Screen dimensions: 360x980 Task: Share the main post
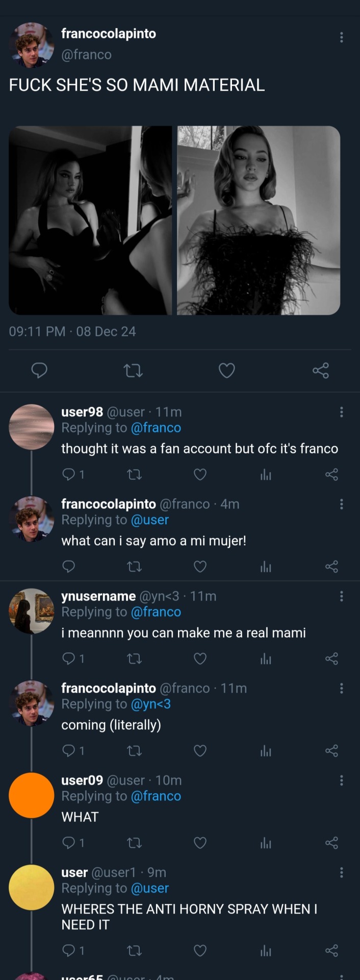pyautogui.click(x=321, y=371)
